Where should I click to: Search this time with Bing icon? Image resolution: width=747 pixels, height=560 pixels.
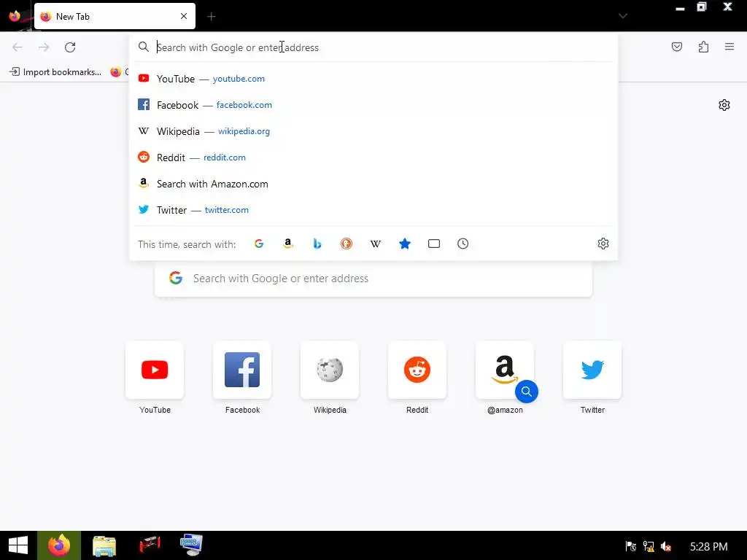(317, 244)
